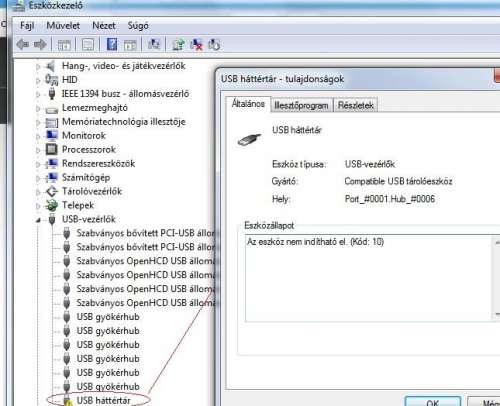This screenshot has height=406, width=500.
Task: Open the Fájl menu
Action: [x=27, y=26]
